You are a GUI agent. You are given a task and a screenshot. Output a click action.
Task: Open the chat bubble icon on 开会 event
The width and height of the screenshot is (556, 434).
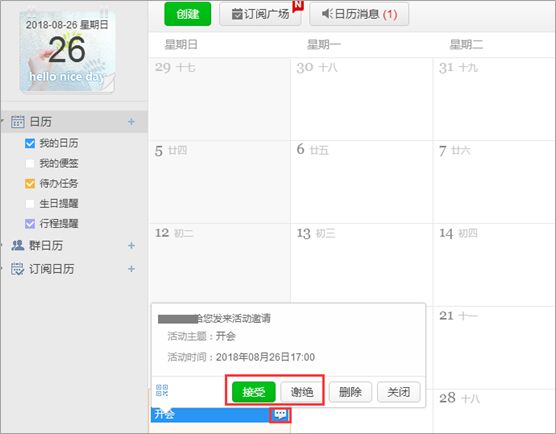[x=280, y=414]
